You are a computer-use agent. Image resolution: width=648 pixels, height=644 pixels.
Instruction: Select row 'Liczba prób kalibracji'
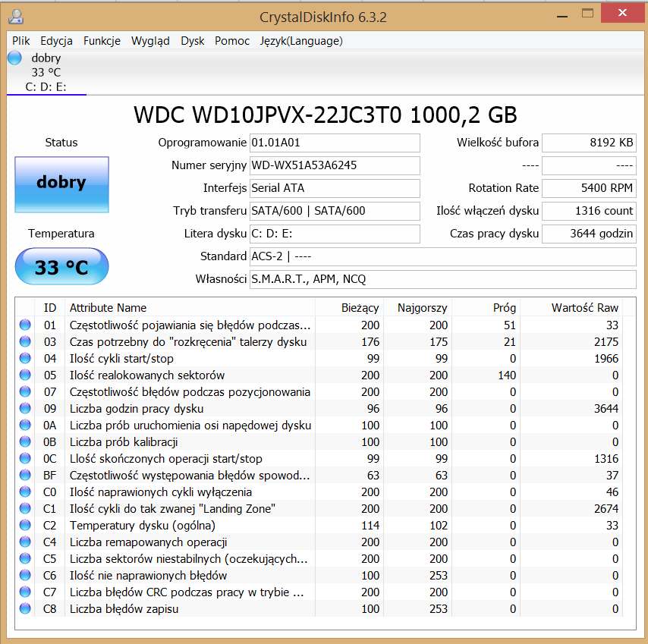pos(319,442)
